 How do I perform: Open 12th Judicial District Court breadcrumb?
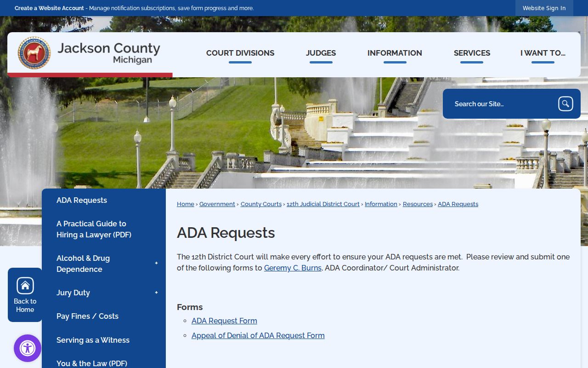tap(323, 204)
